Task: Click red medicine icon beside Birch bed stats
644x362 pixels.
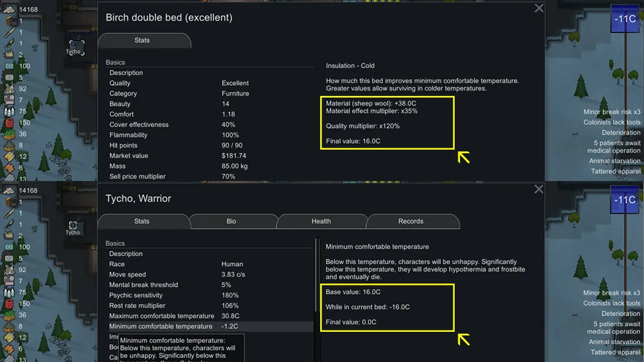Action: pyautogui.click(x=10, y=122)
